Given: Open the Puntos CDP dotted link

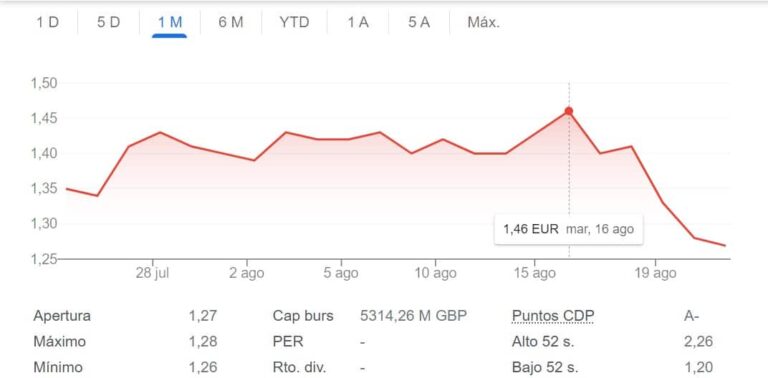Looking at the screenshot, I should [x=552, y=316].
